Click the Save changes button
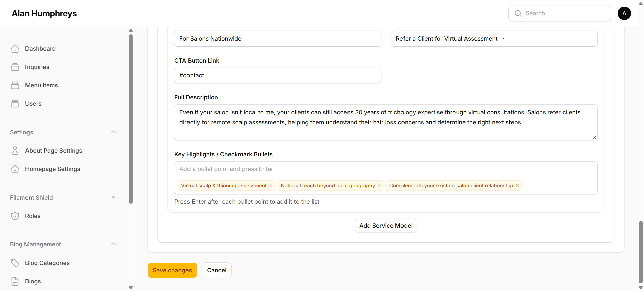This screenshot has height=291, width=644. point(172,270)
